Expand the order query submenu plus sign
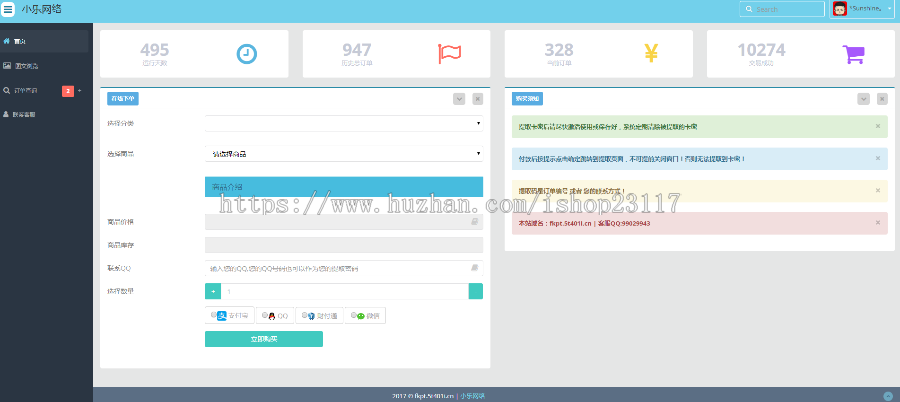Image resolution: width=900 pixels, height=402 pixels. 80,91
